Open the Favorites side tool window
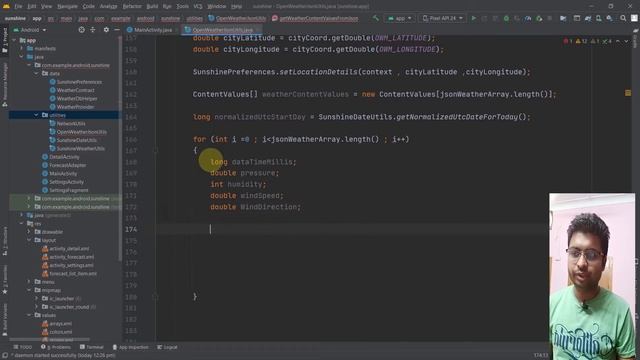 4,280
